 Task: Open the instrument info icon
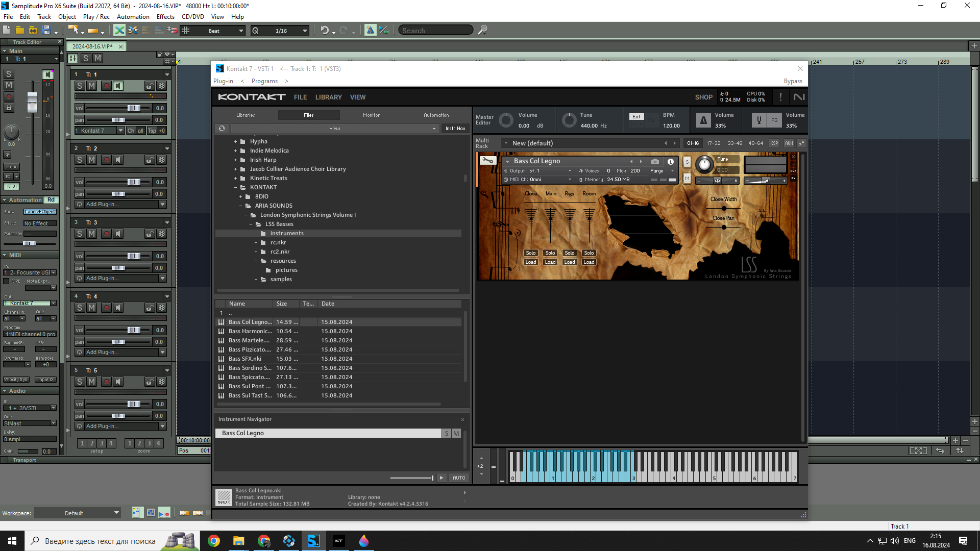point(671,161)
